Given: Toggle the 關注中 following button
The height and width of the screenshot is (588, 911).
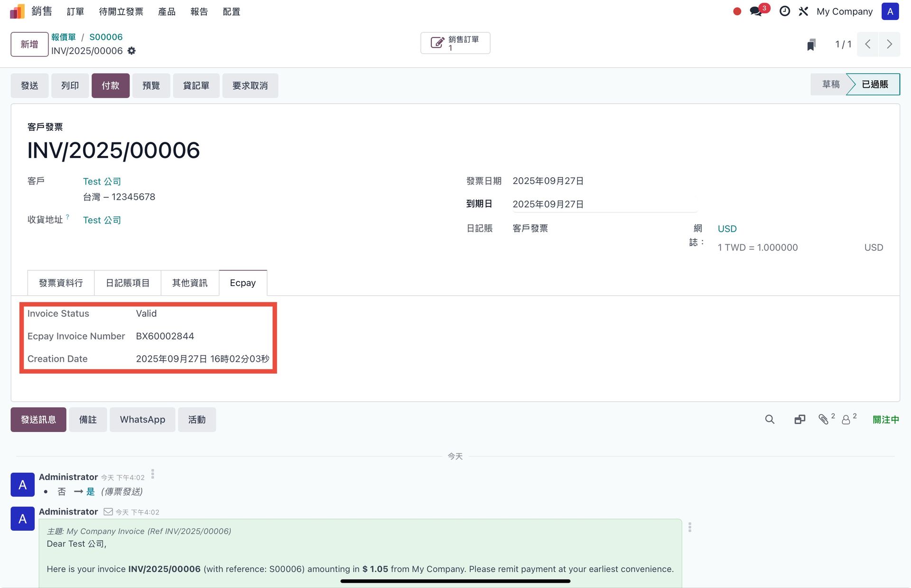Looking at the screenshot, I should 885,420.
